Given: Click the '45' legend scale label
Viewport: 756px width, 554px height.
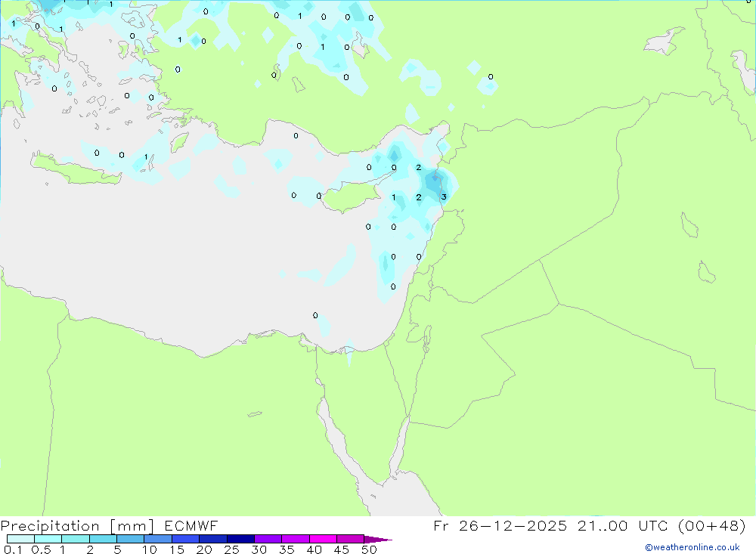Looking at the screenshot, I should click(x=342, y=549).
